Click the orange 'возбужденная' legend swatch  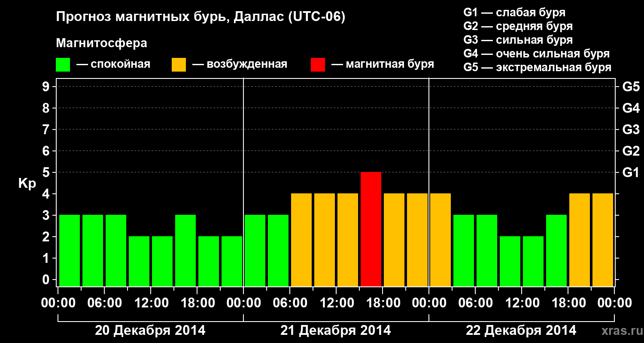(179, 65)
